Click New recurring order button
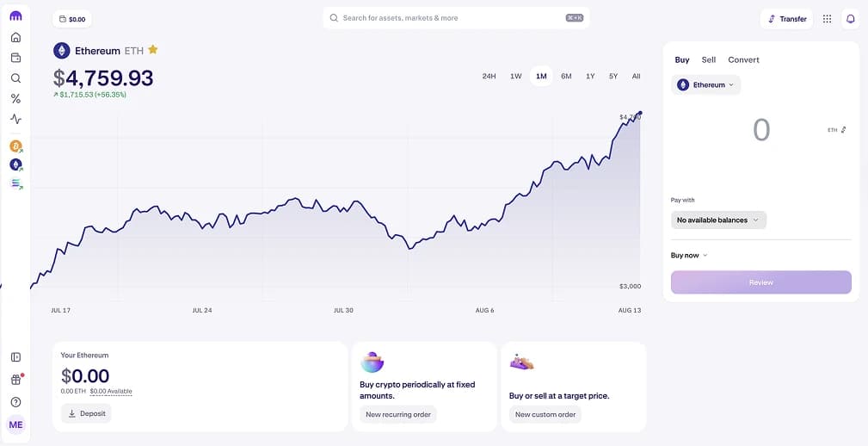Screen dimensions: 868x446 click(x=397, y=414)
